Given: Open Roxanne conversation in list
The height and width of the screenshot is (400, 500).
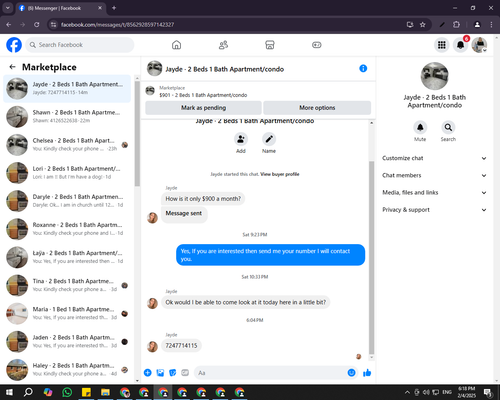Looking at the screenshot, I should (67, 229).
